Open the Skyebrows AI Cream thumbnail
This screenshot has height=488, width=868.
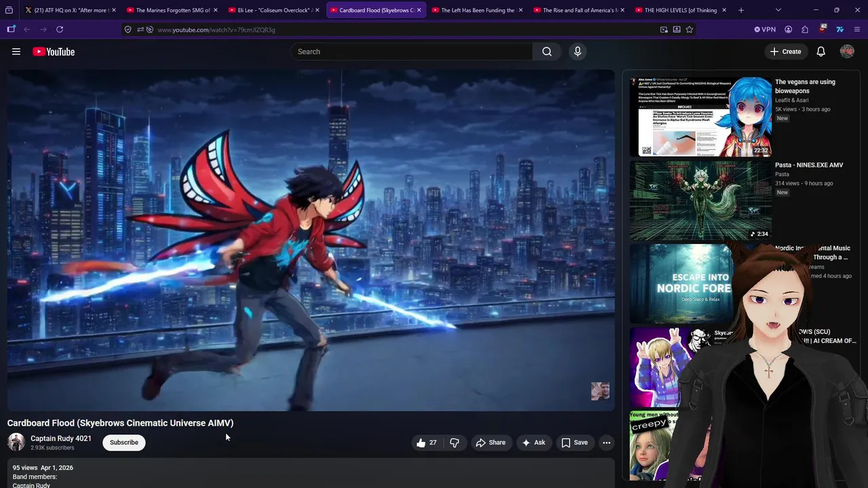click(659, 367)
